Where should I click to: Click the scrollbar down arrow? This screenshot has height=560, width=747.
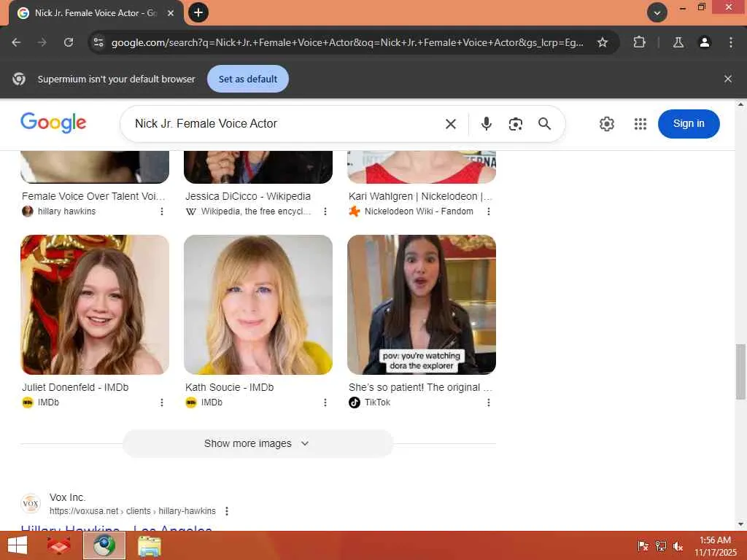tap(740, 524)
